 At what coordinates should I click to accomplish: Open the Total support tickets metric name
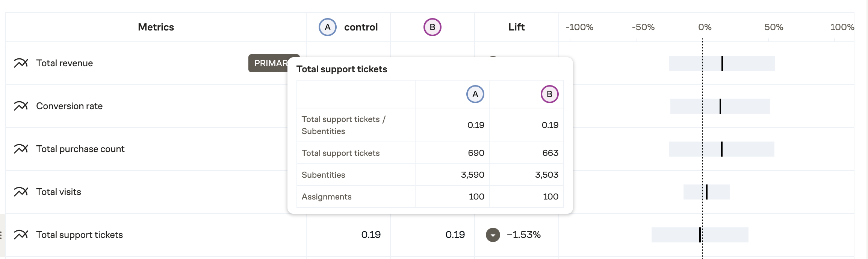coord(79,235)
